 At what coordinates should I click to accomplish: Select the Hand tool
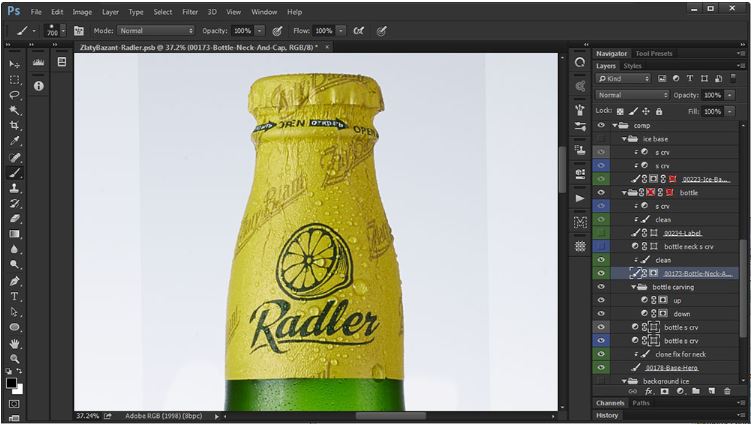[14, 343]
